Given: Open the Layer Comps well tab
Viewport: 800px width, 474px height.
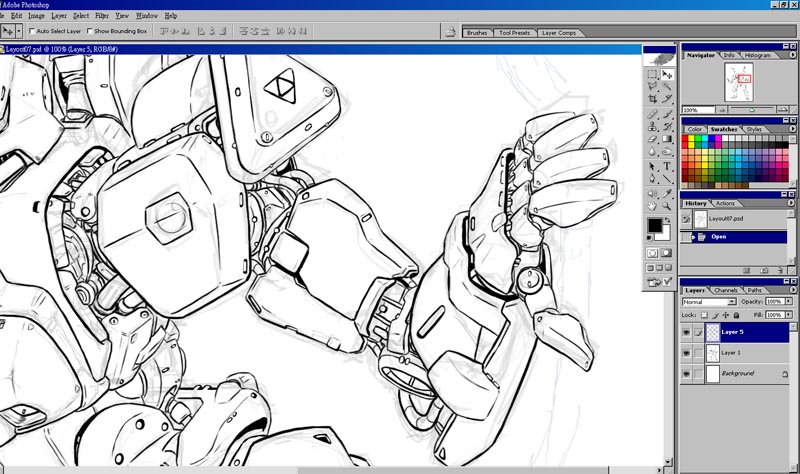Looking at the screenshot, I should click(559, 33).
